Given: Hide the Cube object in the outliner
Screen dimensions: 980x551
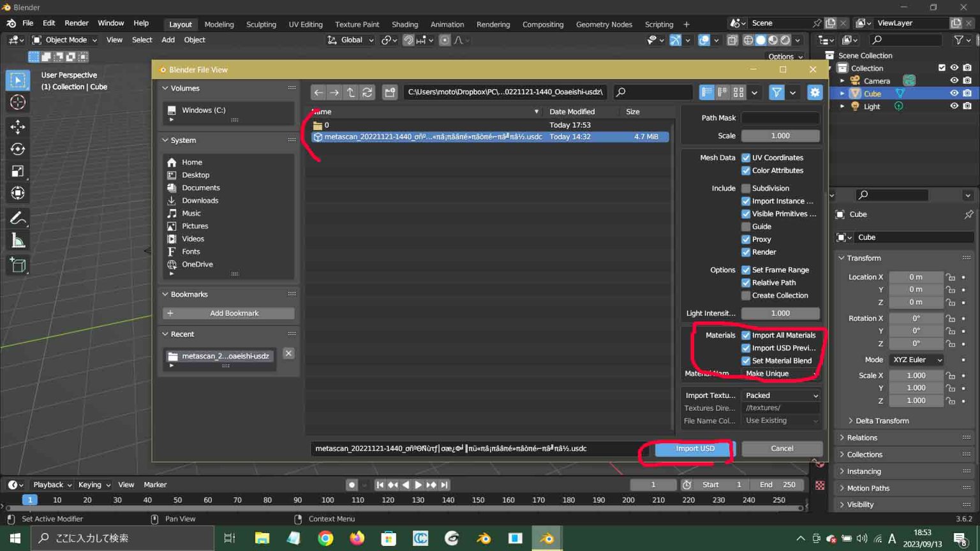Looking at the screenshot, I should 954,93.
